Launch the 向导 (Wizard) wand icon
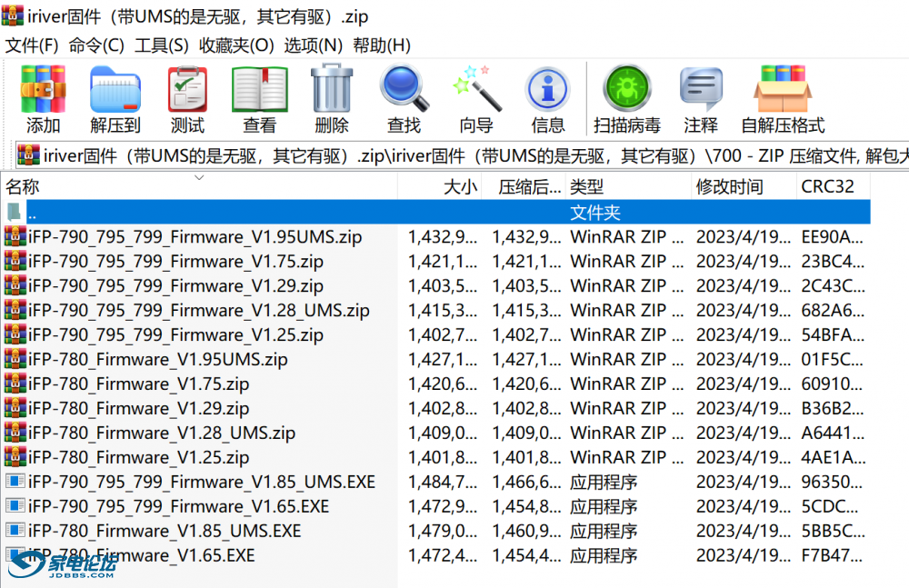This screenshot has width=909, height=588. 476,88
